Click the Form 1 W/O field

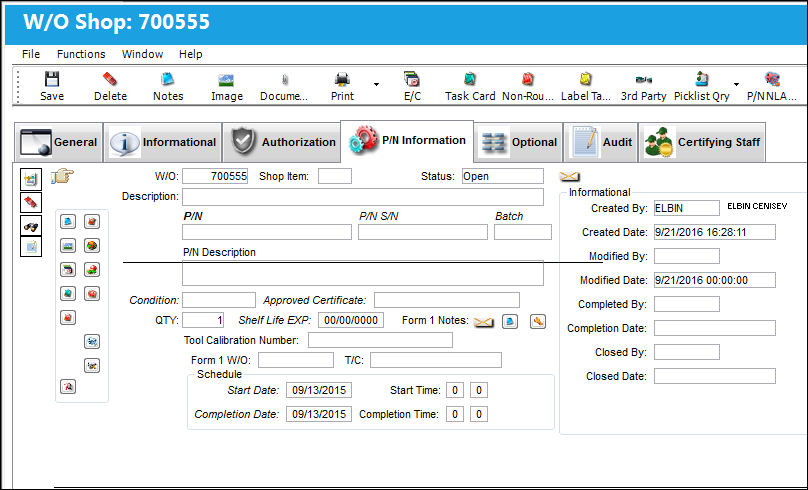point(296,360)
